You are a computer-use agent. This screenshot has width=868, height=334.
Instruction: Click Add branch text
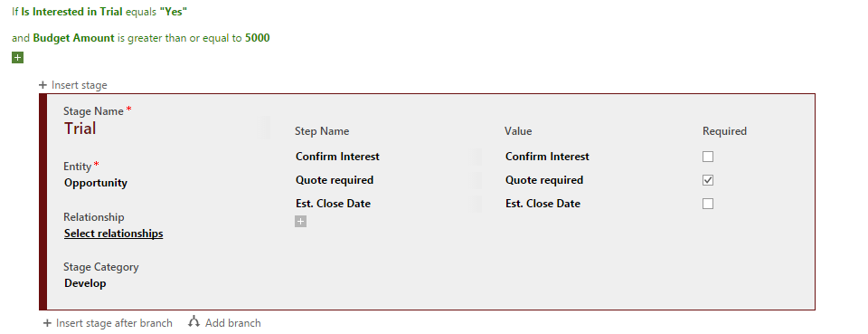click(233, 323)
